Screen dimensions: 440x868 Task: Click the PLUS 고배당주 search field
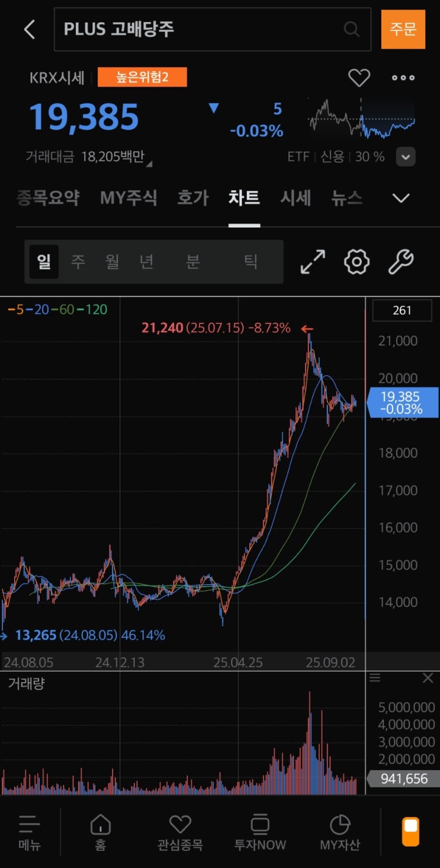201,29
